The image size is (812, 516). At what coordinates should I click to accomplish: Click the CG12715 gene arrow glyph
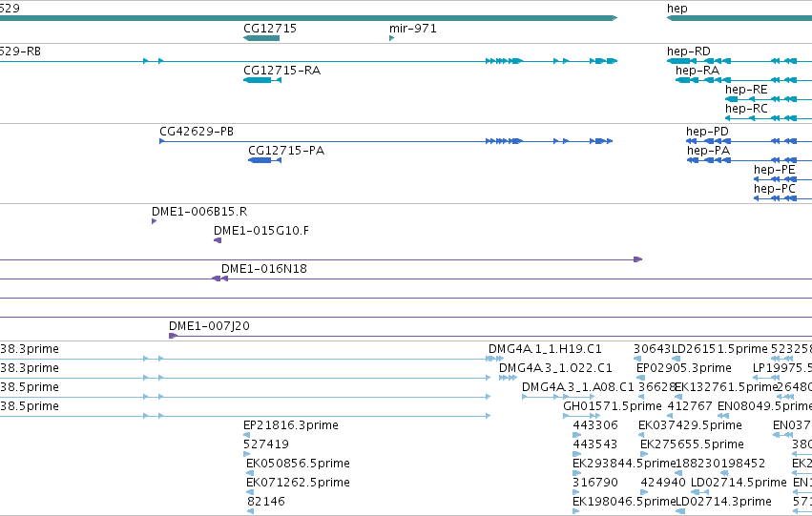click(261, 38)
